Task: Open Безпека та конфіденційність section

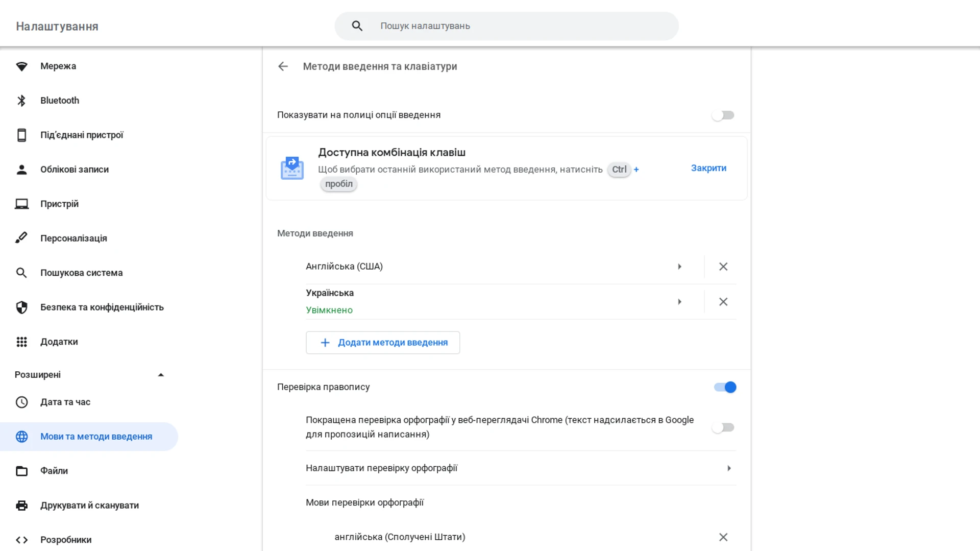Action: tap(102, 307)
